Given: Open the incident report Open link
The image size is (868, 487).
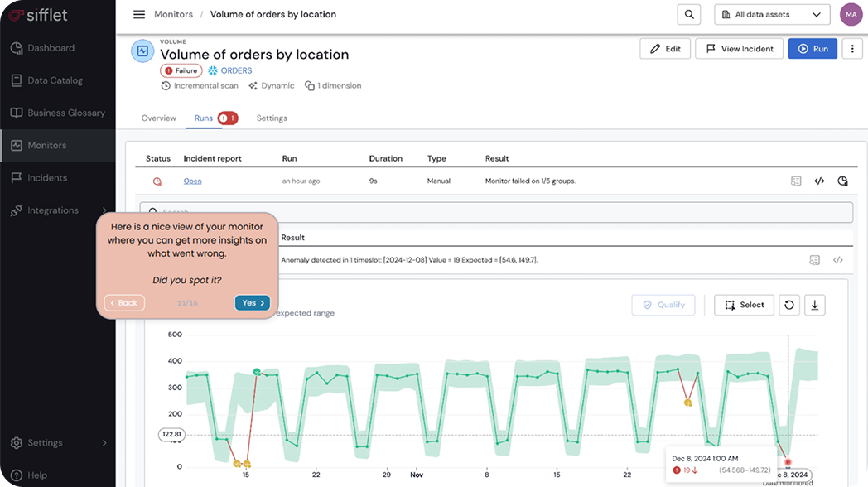Looking at the screenshot, I should coord(193,181).
